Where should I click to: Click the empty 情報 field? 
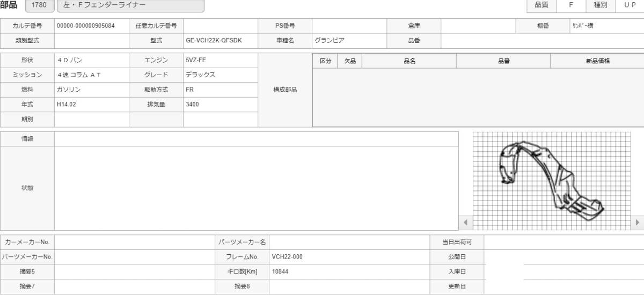coord(257,139)
